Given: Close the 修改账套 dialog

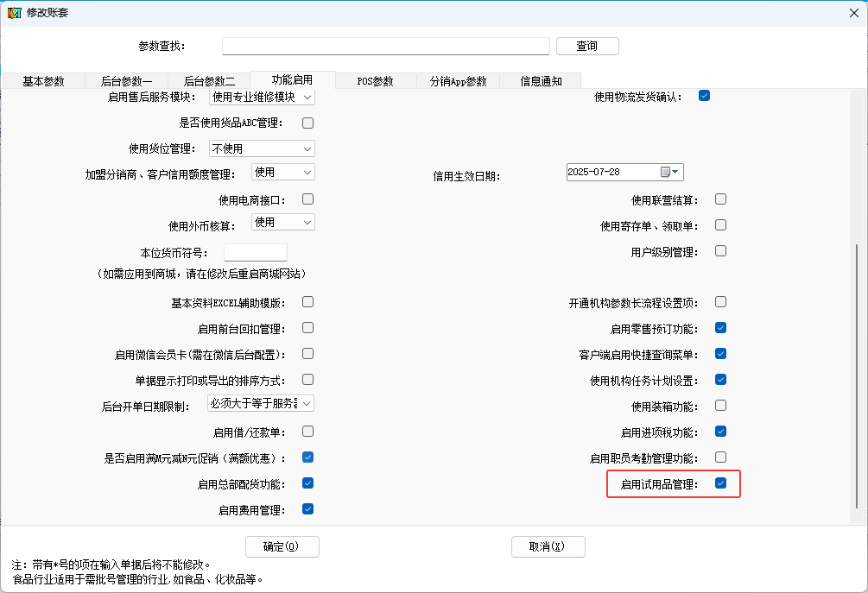Looking at the screenshot, I should pyautogui.click(x=854, y=13).
